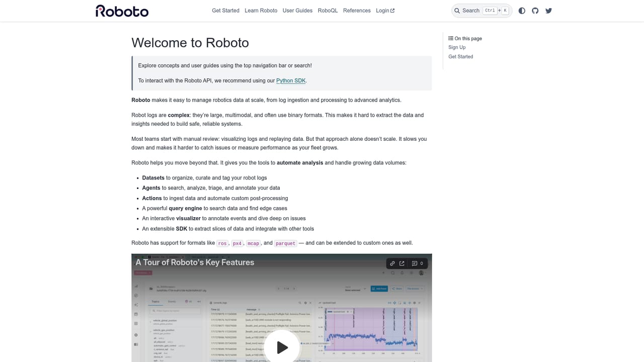Click the 'ros' format code label
Viewport: 644px width, 362px height.
[222, 243]
